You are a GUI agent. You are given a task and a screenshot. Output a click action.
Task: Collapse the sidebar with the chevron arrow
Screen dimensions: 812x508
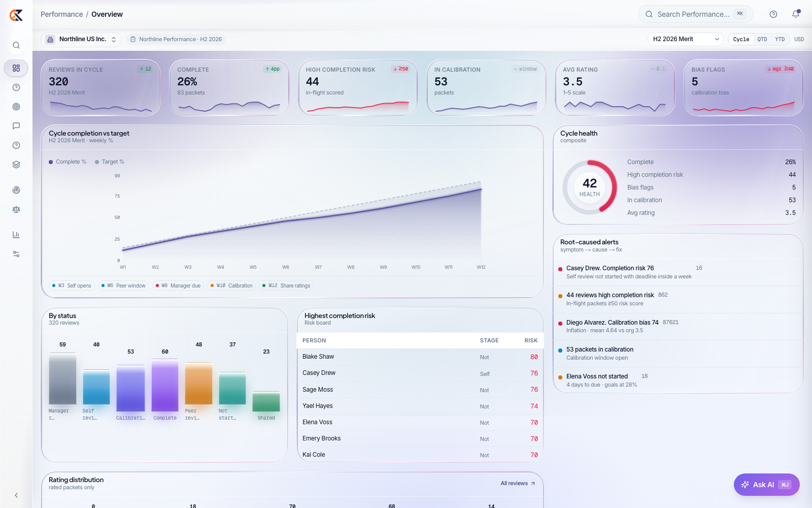click(16, 495)
